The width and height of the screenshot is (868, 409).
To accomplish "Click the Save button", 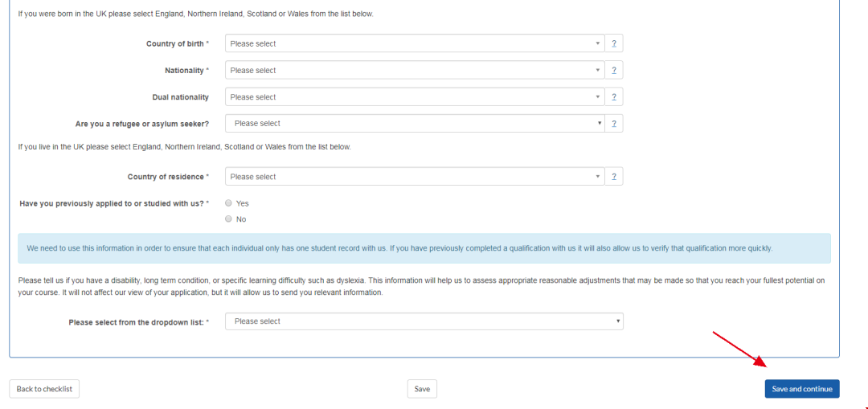I will 422,389.
